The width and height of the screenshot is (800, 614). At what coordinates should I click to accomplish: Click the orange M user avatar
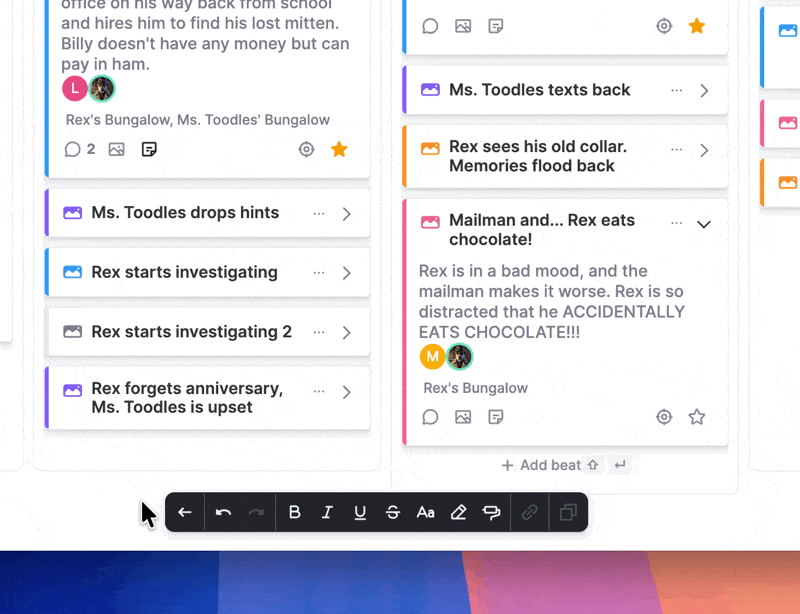(432, 357)
